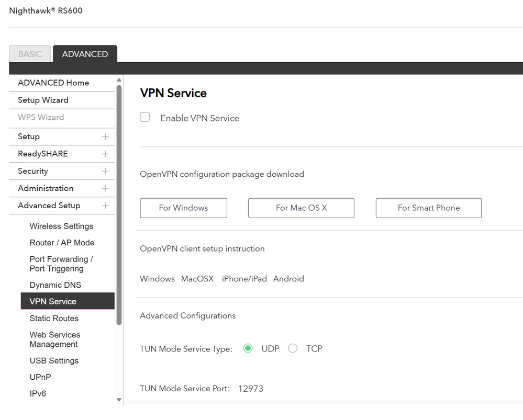Download OpenVPN package For Mac OS X
Screen dimensions: 523x420
[301, 208]
